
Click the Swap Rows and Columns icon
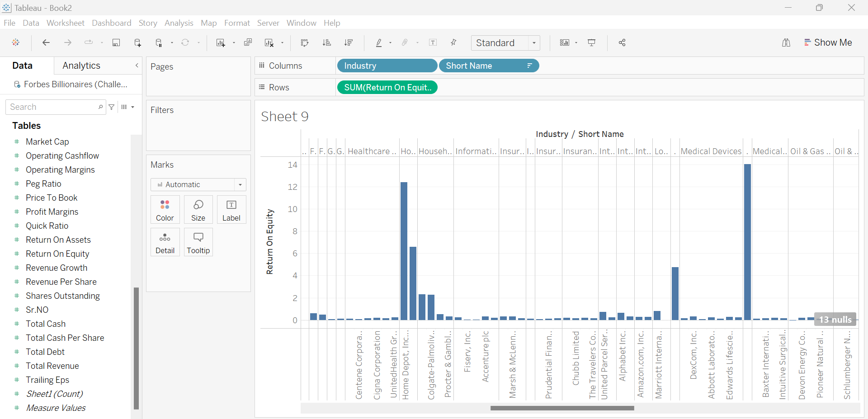click(305, 42)
